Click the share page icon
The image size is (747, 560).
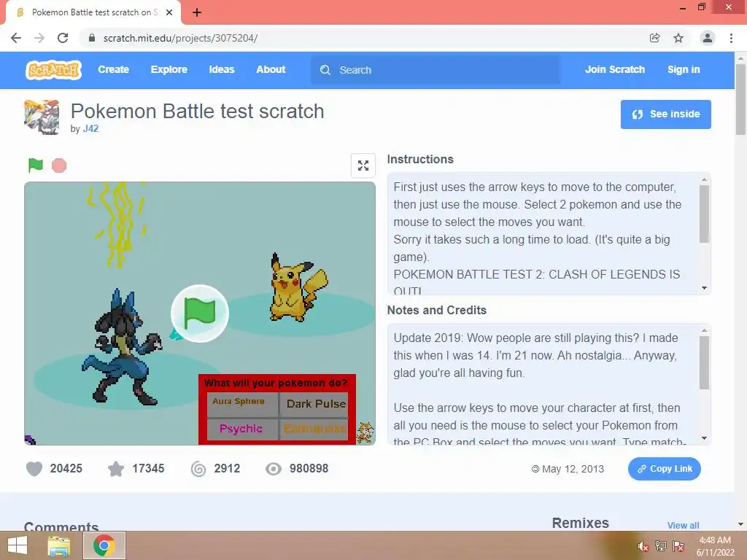[x=654, y=38]
